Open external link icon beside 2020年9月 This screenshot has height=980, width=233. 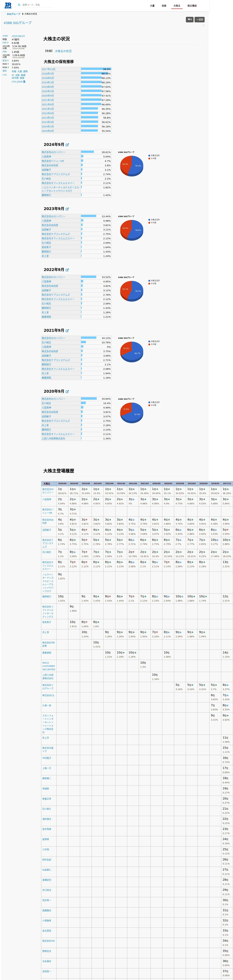(67, 392)
